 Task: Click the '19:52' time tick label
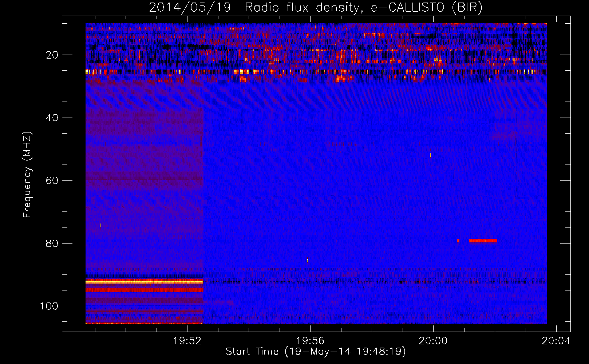(187, 341)
